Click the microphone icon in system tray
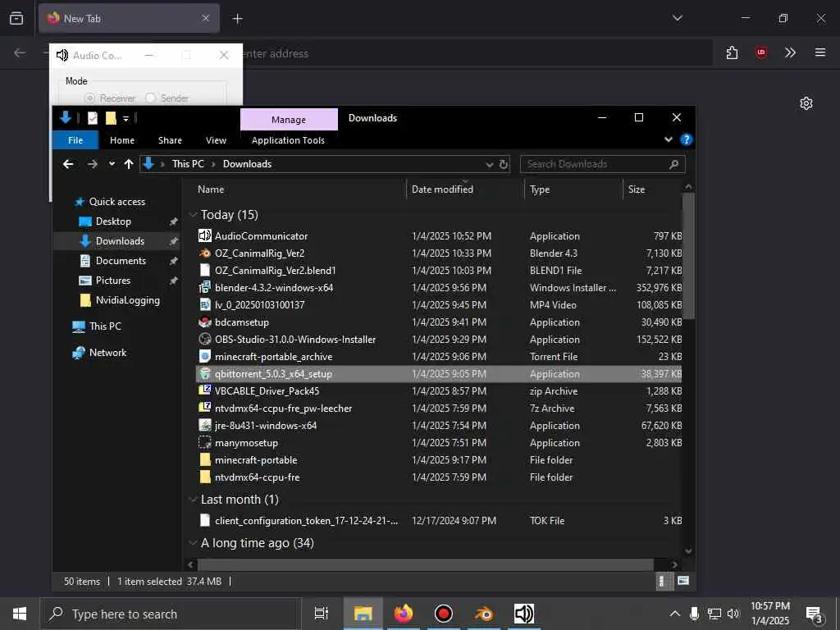This screenshot has width=840, height=630. (694, 614)
